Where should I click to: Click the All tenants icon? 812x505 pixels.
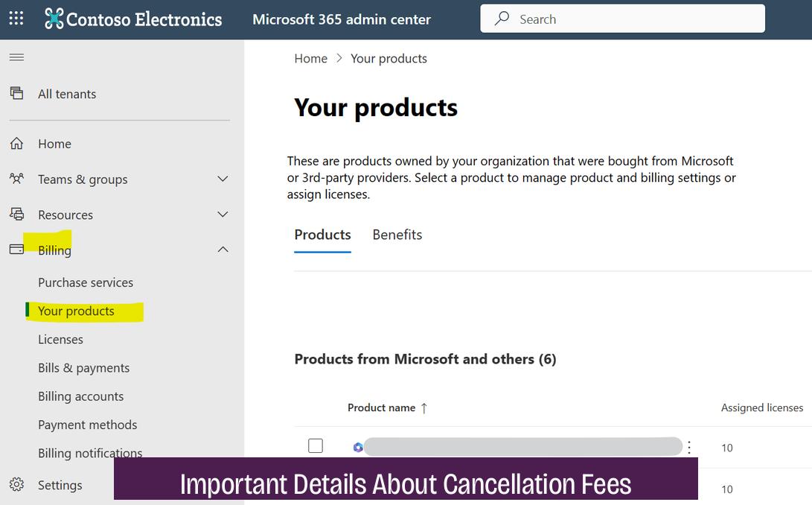pyautogui.click(x=16, y=93)
